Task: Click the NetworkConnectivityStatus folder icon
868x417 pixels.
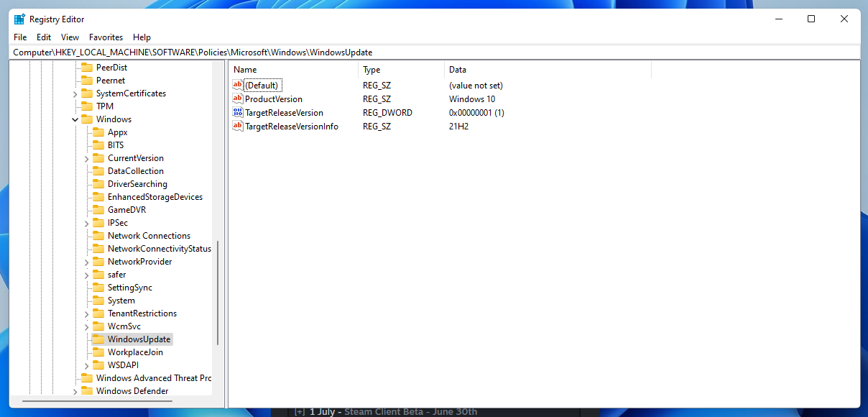Action: click(98, 249)
